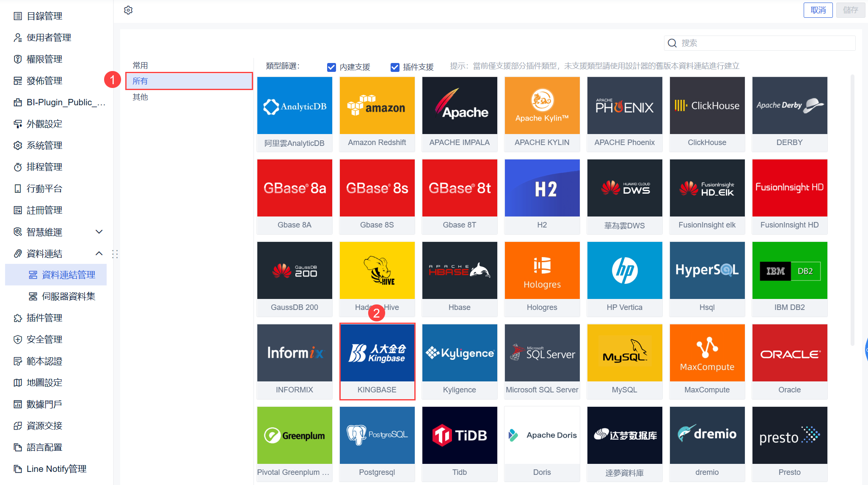The image size is (868, 485).
Task: Toggle the 插件支援 checkbox
Action: (395, 67)
